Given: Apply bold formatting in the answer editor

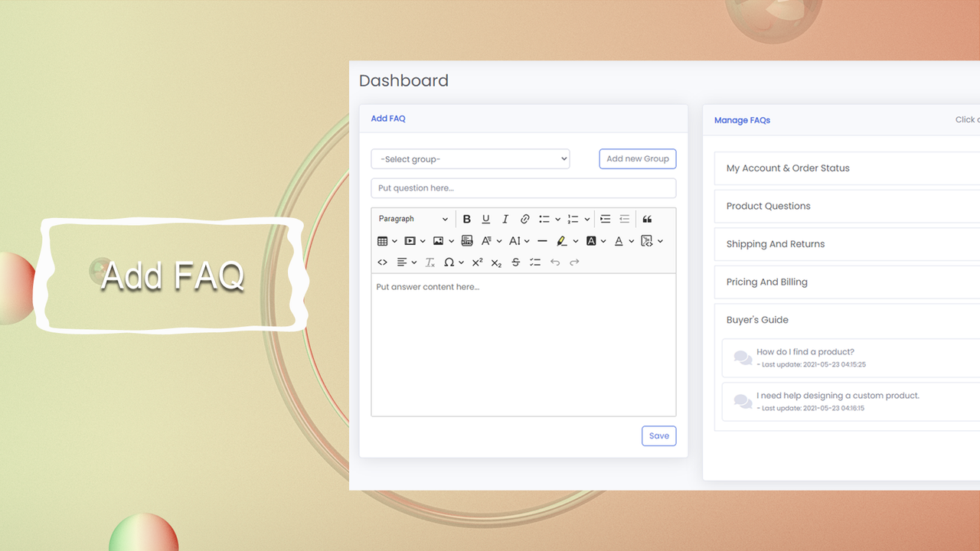Looking at the screenshot, I should [x=467, y=219].
